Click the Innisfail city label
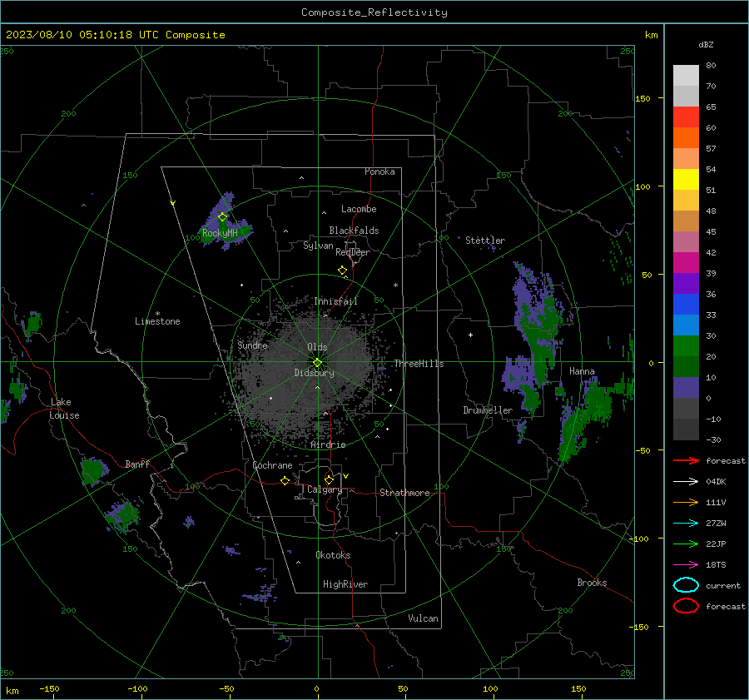 335,301
